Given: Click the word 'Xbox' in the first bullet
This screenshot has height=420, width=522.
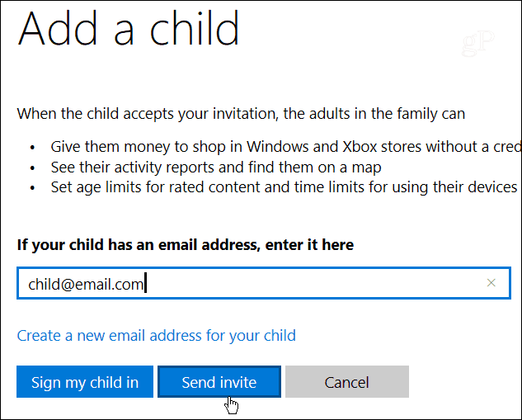Looking at the screenshot, I should [x=360, y=147].
